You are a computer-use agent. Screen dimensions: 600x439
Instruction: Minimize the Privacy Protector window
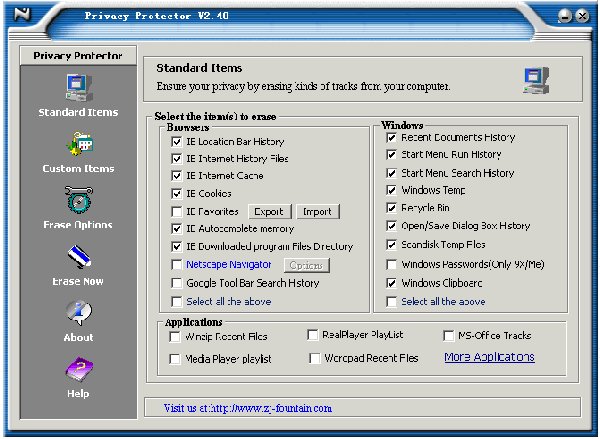(x=564, y=16)
